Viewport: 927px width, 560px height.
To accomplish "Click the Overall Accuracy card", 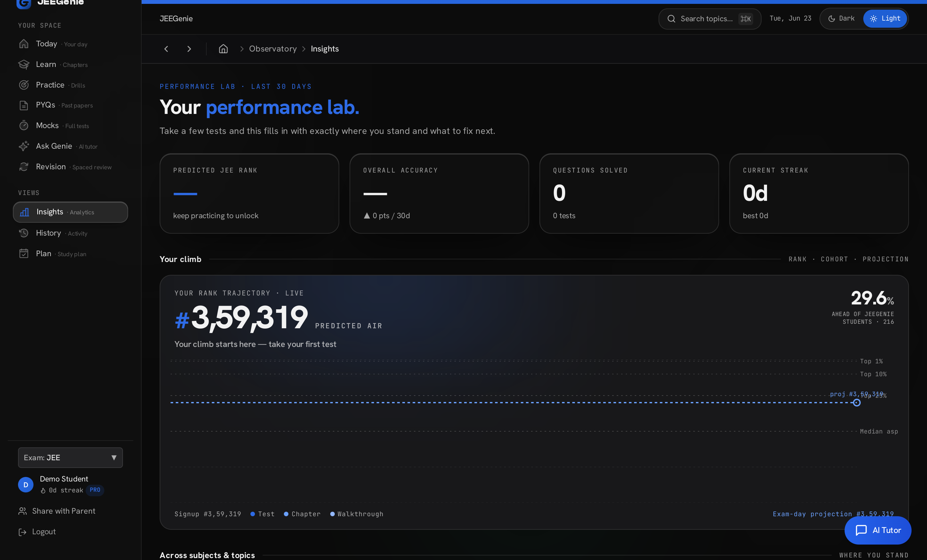I will (439, 193).
